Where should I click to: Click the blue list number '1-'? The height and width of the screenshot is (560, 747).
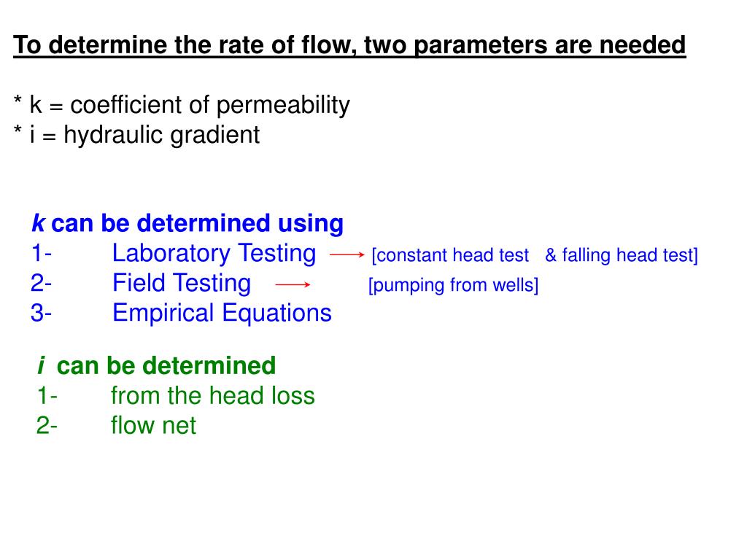pyautogui.click(x=42, y=253)
